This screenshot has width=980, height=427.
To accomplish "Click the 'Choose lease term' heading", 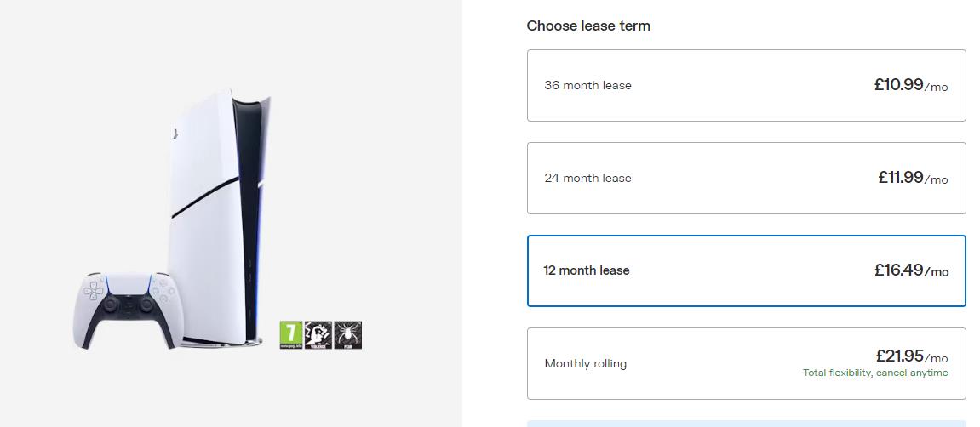I will pyautogui.click(x=588, y=26).
